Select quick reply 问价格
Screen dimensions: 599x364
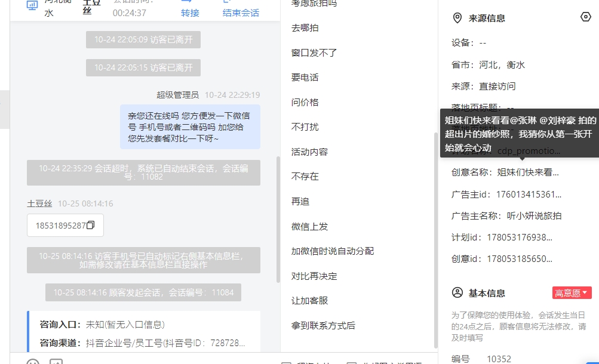pyautogui.click(x=305, y=102)
